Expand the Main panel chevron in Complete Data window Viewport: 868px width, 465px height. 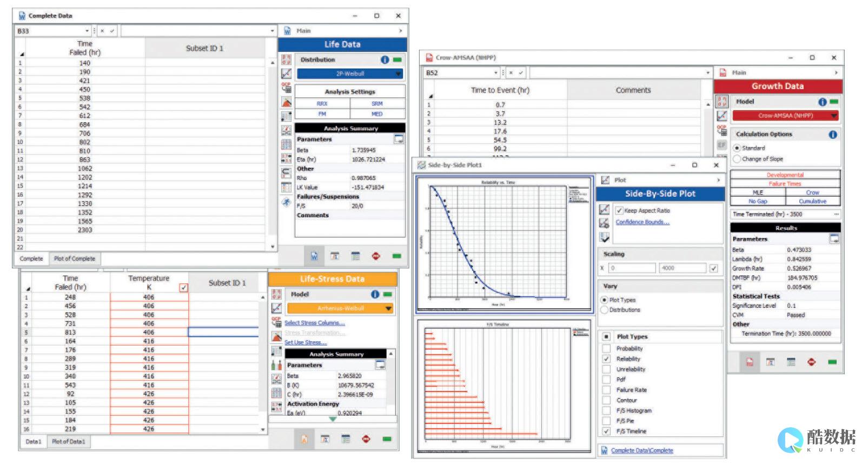pos(400,31)
